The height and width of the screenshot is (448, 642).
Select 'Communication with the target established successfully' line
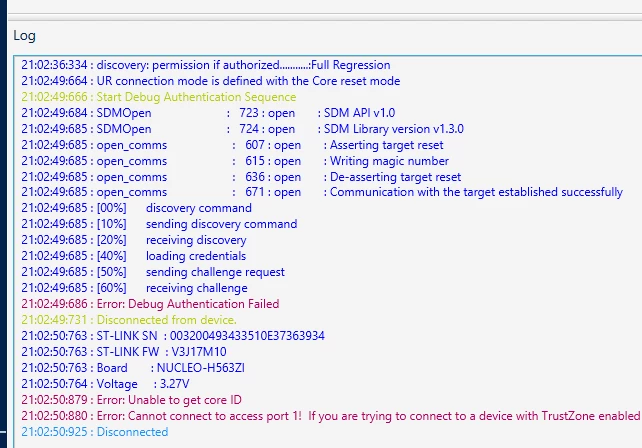[x=322, y=192]
